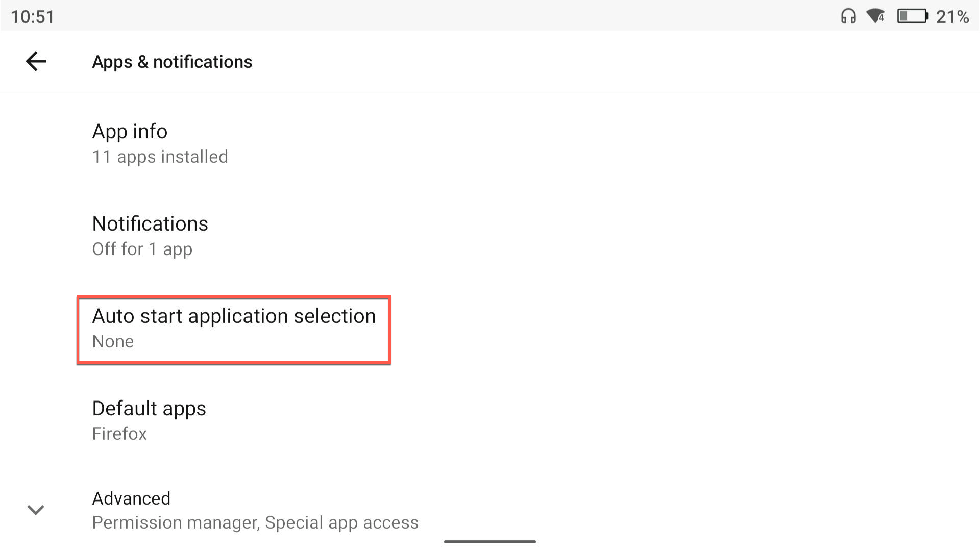
Task: Tap the 21% battery percentage
Action: pyautogui.click(x=952, y=17)
